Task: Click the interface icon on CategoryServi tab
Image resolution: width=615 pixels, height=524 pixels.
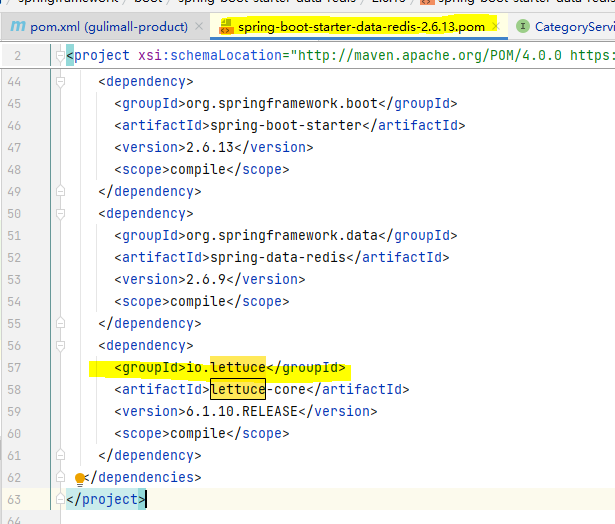Action: [x=522, y=26]
